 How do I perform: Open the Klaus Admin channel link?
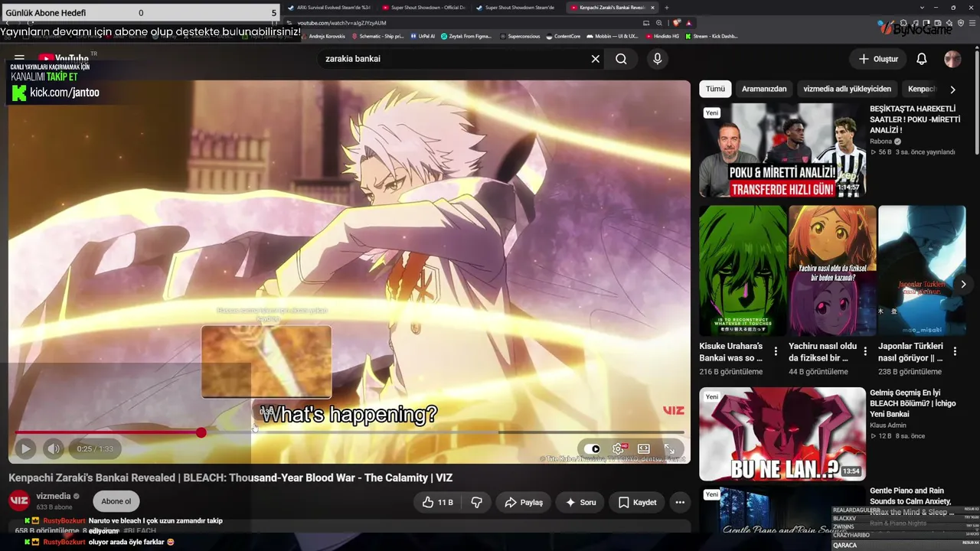click(x=887, y=425)
